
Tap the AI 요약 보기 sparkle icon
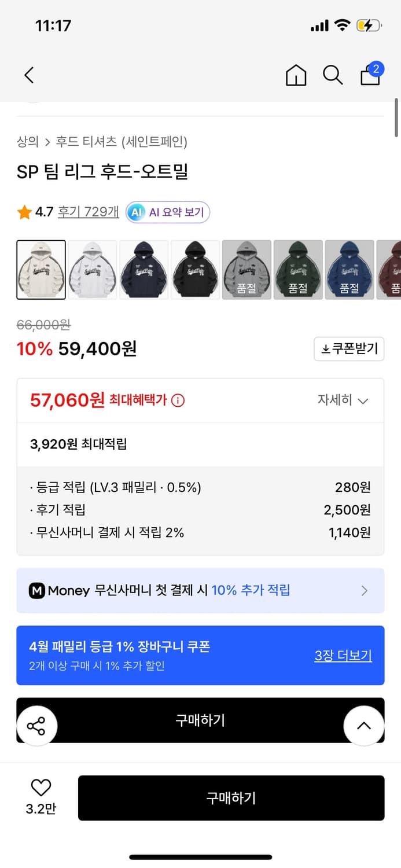tap(137, 212)
